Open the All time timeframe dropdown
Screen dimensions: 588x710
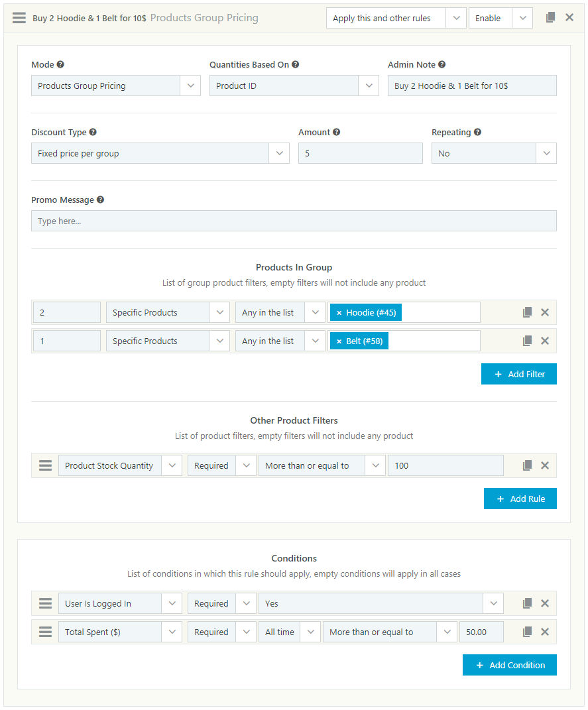point(288,632)
